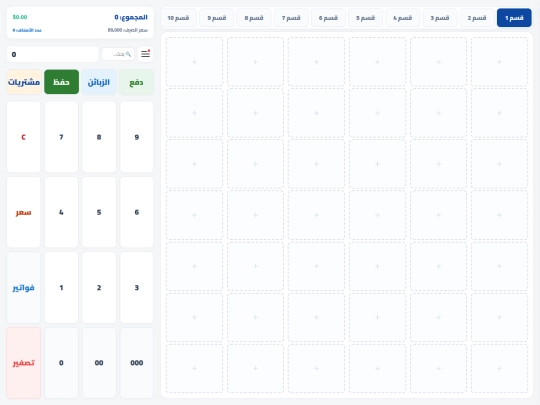
Task: Switch to tab قسم 4
Action: pyautogui.click(x=402, y=18)
